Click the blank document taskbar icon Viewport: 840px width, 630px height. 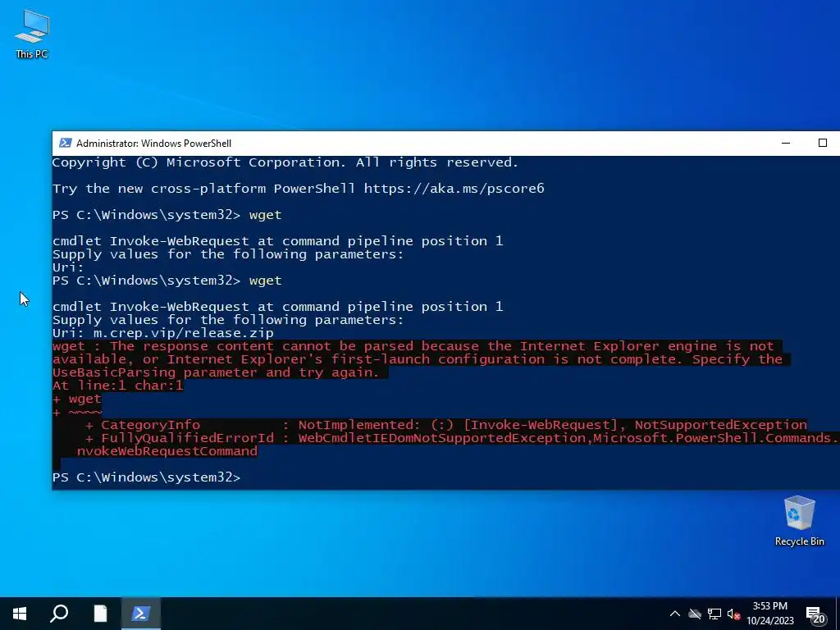(x=100, y=614)
